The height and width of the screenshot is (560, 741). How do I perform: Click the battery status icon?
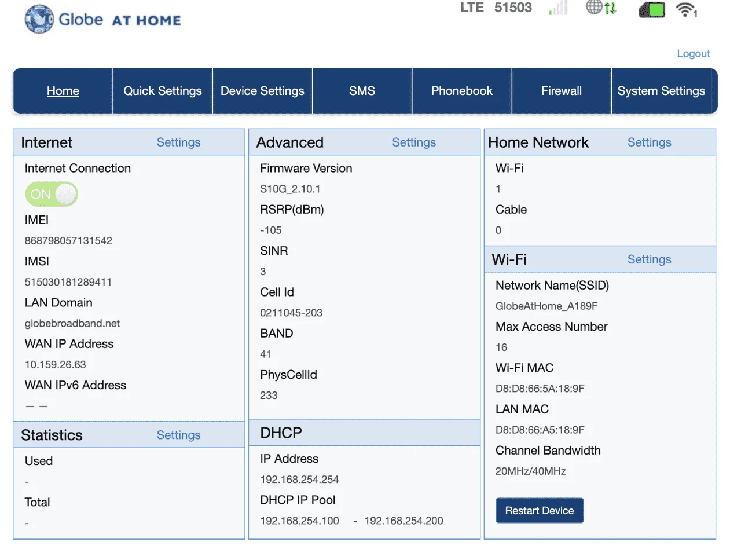pos(652,9)
